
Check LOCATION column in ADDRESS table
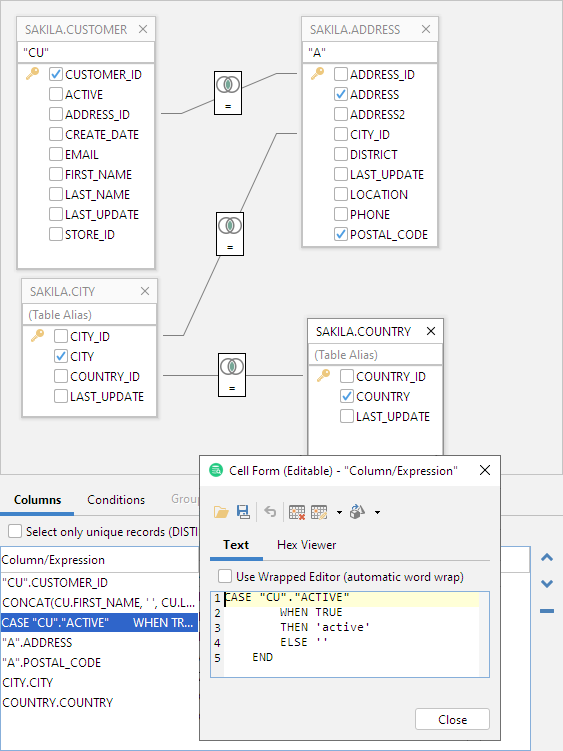coord(341,194)
